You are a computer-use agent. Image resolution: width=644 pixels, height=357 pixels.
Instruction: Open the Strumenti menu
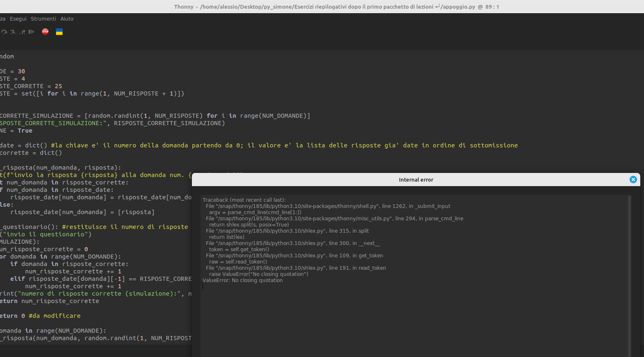click(43, 19)
